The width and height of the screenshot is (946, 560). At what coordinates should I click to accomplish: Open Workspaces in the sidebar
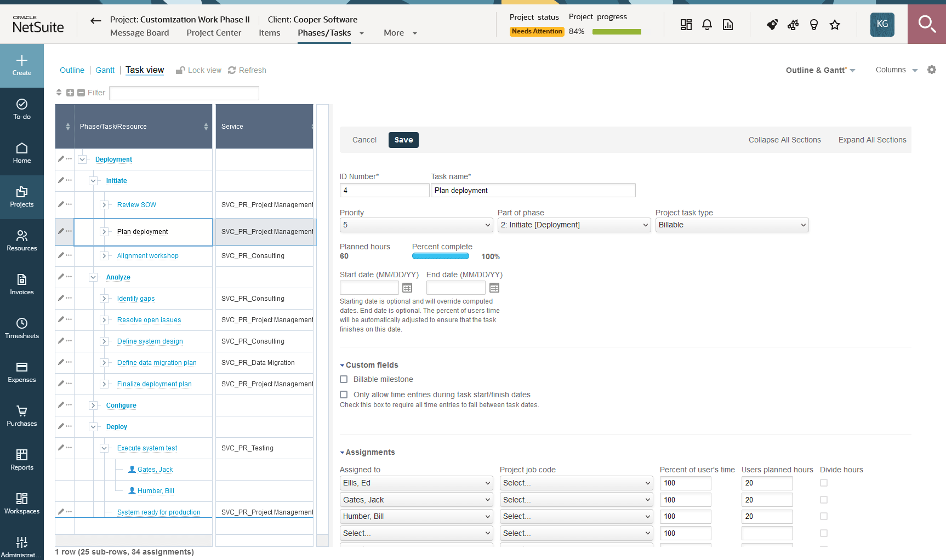pos(22,504)
